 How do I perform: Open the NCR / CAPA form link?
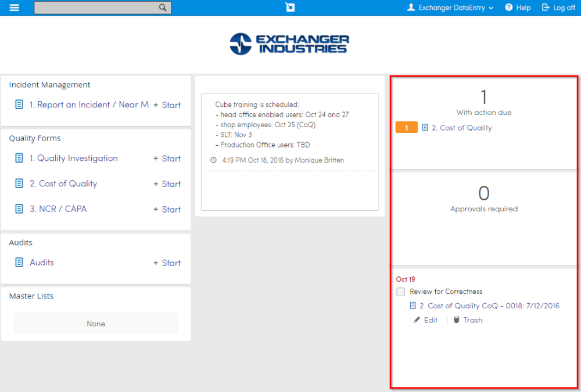[58, 209]
